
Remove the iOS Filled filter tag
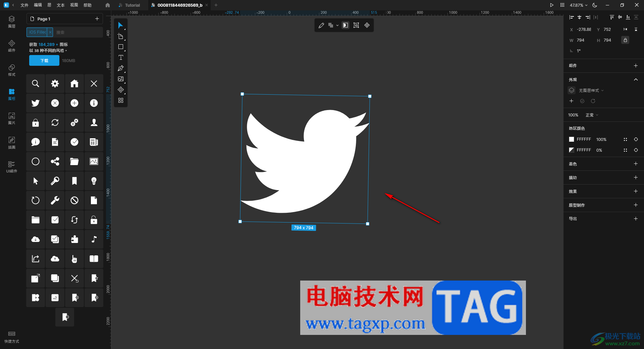(x=50, y=32)
